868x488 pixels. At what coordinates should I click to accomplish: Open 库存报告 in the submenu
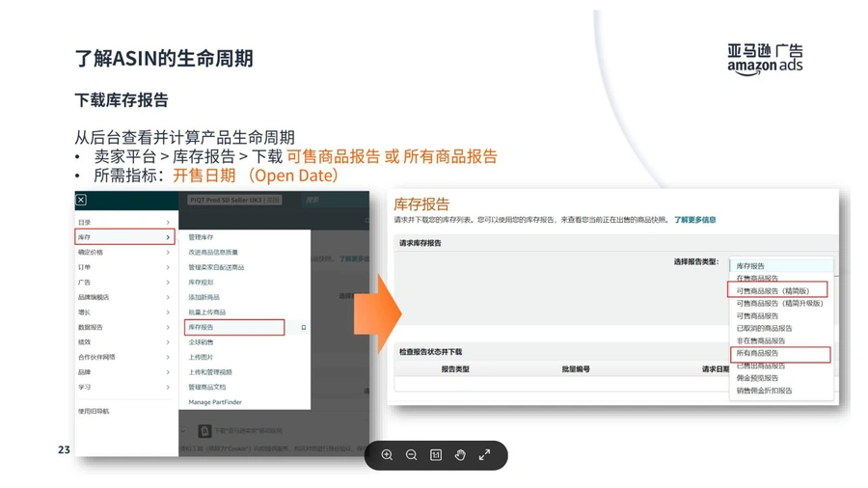234,327
